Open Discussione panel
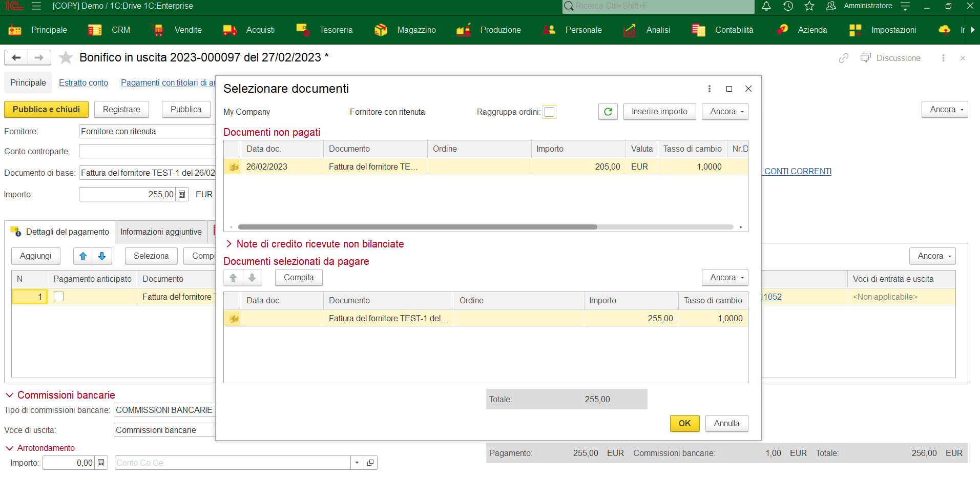 [x=890, y=58]
